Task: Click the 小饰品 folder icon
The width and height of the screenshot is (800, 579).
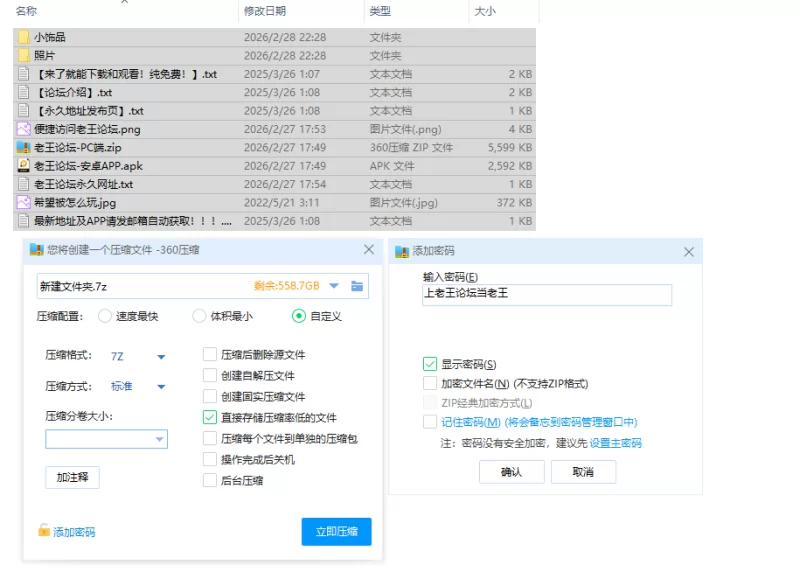Action: tap(23, 37)
